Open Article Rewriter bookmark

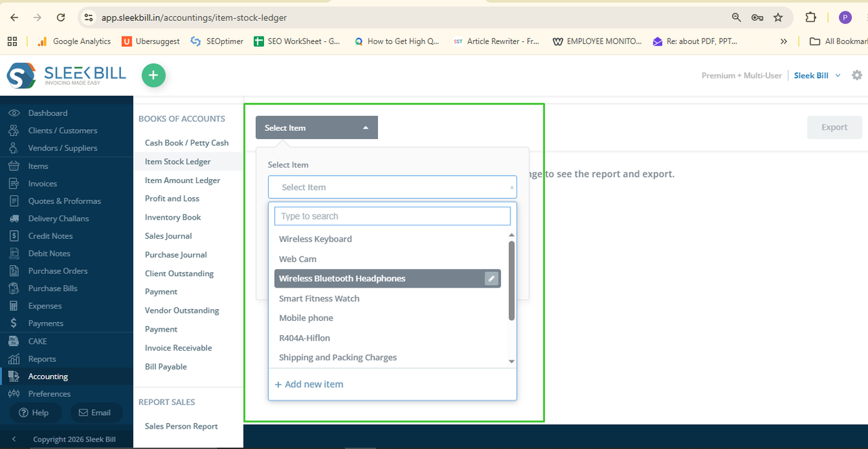pos(496,41)
